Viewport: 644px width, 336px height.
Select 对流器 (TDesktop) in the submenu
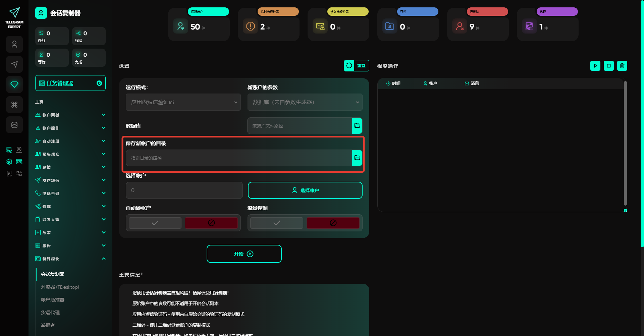(x=60, y=287)
